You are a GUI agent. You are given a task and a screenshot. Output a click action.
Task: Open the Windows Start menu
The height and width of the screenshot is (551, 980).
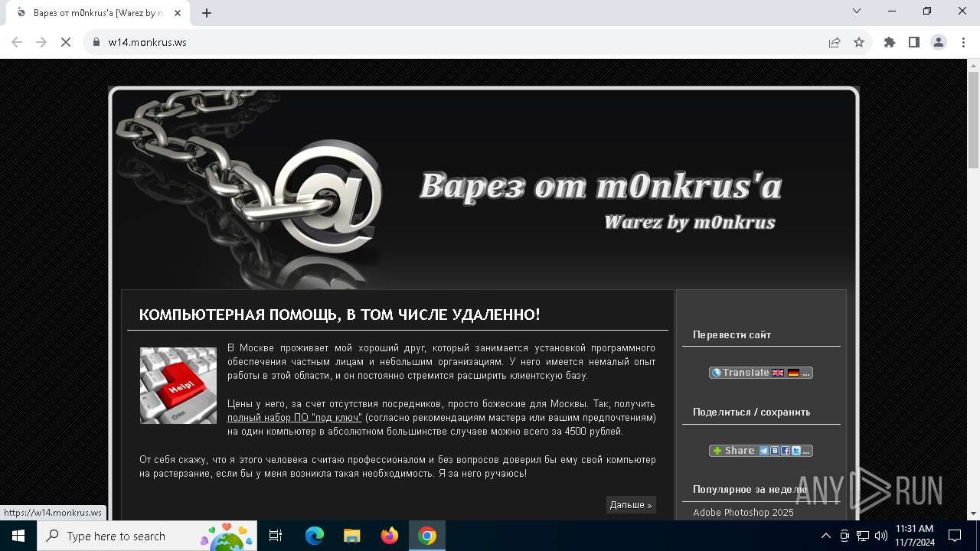(18, 536)
